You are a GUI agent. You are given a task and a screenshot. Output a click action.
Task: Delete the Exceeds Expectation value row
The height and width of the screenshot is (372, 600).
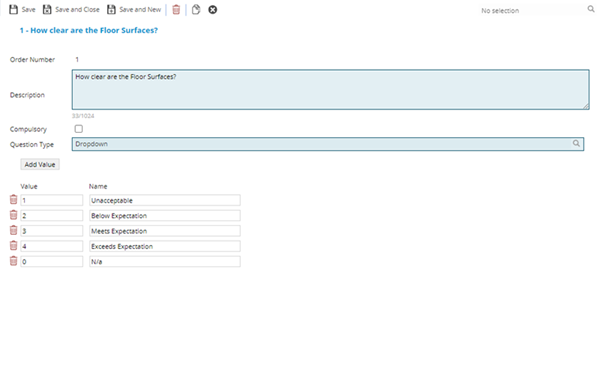click(x=13, y=246)
